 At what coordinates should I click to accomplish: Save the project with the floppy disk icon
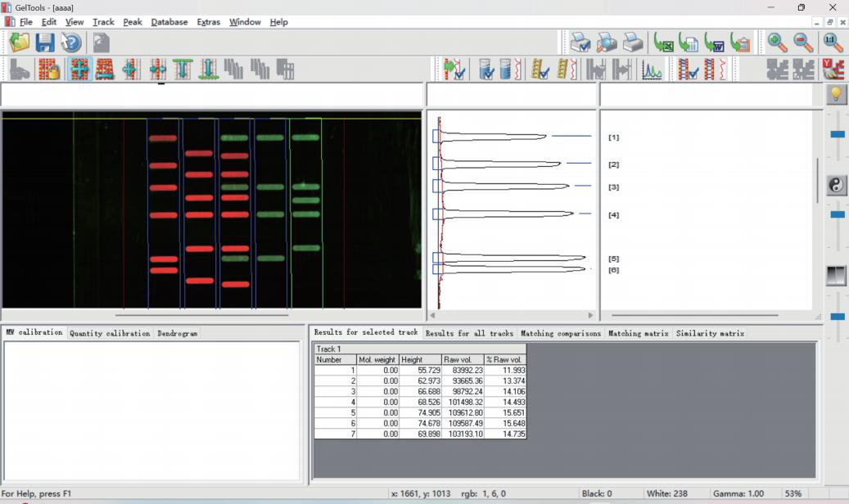coord(45,43)
